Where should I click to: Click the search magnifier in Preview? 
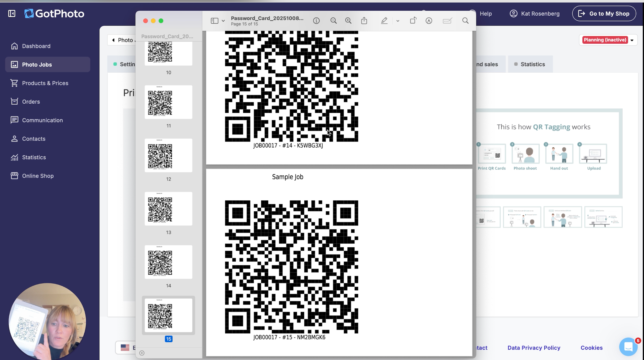(465, 21)
